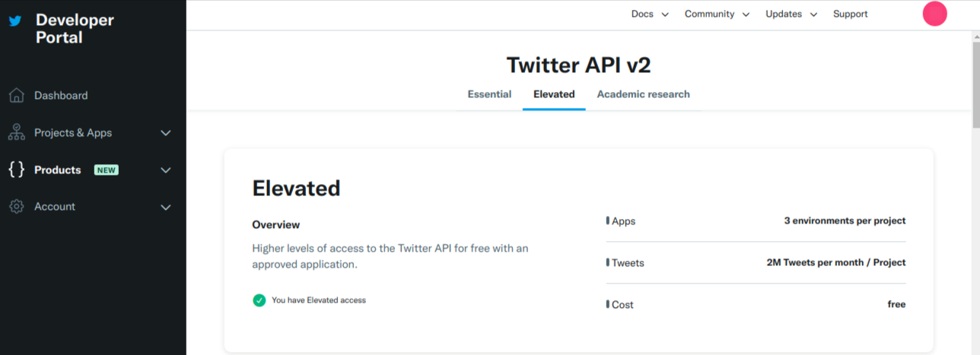The height and width of the screenshot is (355, 980).
Task: Click the Products curly braces icon
Action: [16, 170]
